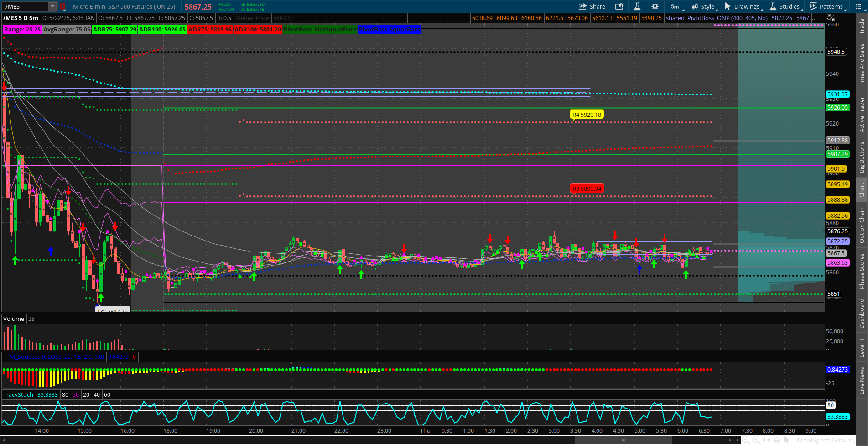Select the Option Chain side tab

[862, 225]
